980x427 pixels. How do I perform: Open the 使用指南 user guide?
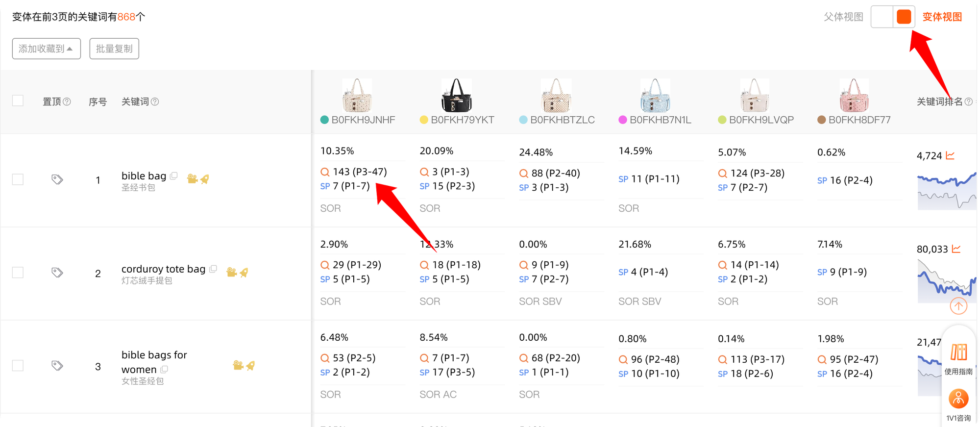tap(958, 359)
